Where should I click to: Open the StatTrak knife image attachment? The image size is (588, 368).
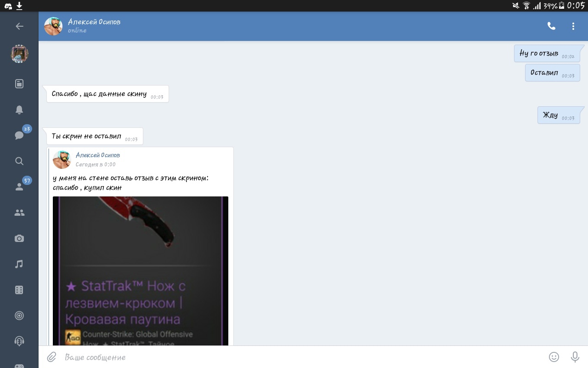pyautogui.click(x=140, y=270)
